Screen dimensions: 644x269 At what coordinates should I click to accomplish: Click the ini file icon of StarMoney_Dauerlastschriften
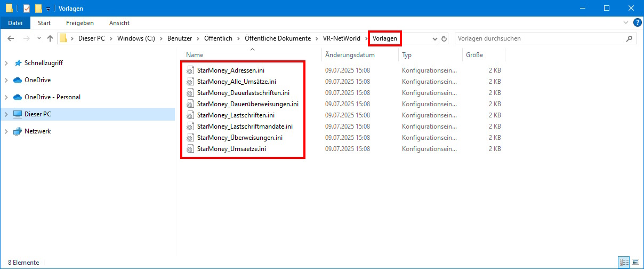190,92
